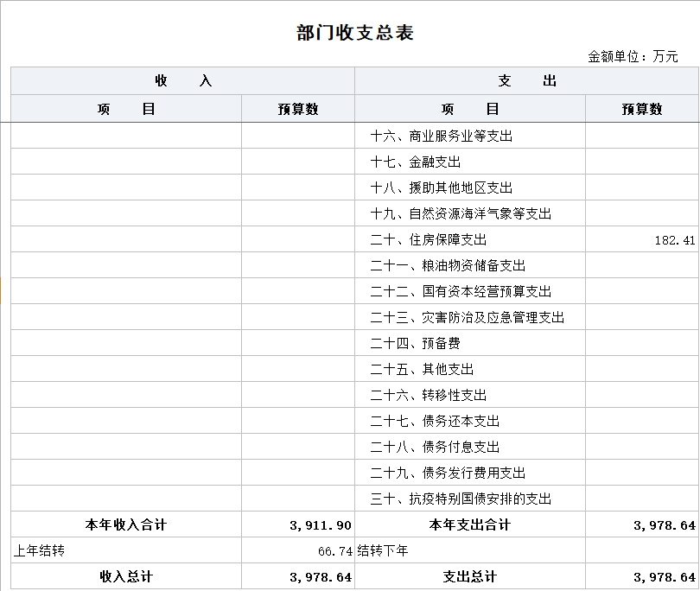Viewport: 700px width, 591px height.
Task: Select the 本年支出合计 label
Action: [469, 524]
